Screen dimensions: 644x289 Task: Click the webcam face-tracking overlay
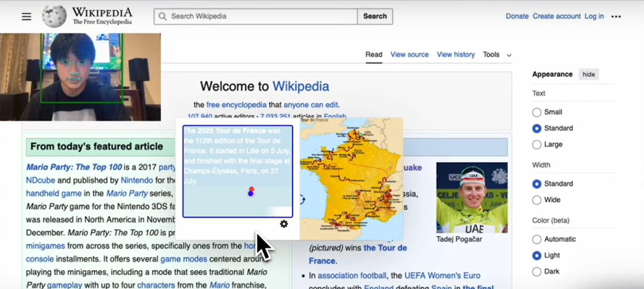[81, 77]
